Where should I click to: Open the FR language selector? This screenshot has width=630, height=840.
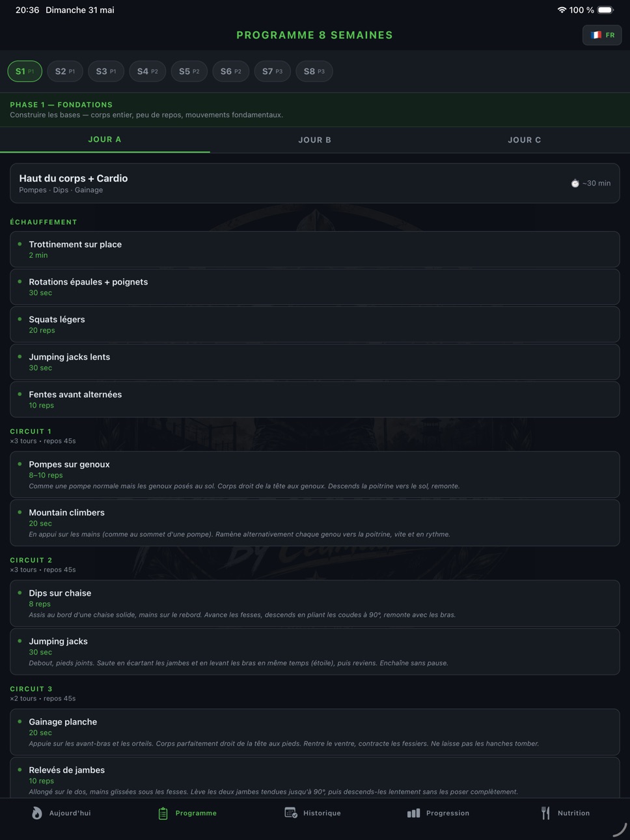(x=602, y=35)
